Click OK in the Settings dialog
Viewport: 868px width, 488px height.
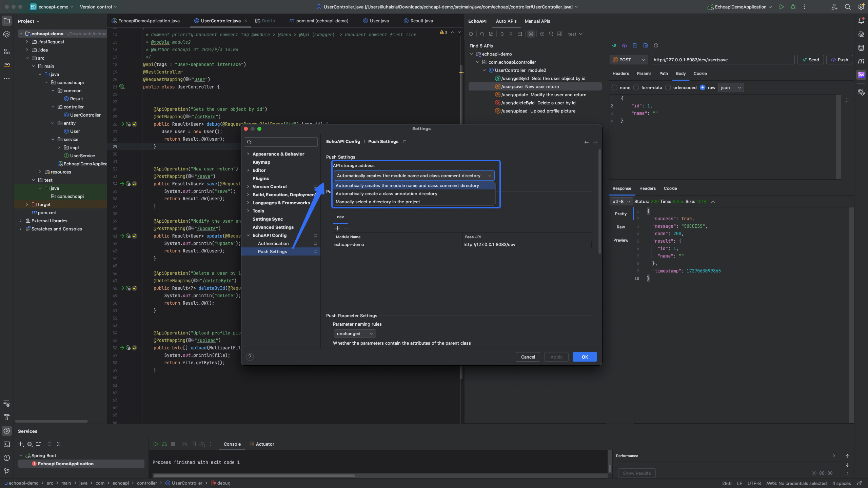[585, 357]
